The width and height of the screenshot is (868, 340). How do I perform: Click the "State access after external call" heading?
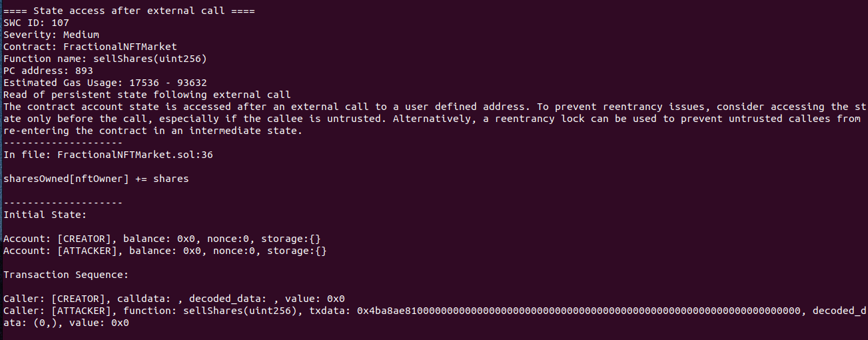(x=129, y=11)
